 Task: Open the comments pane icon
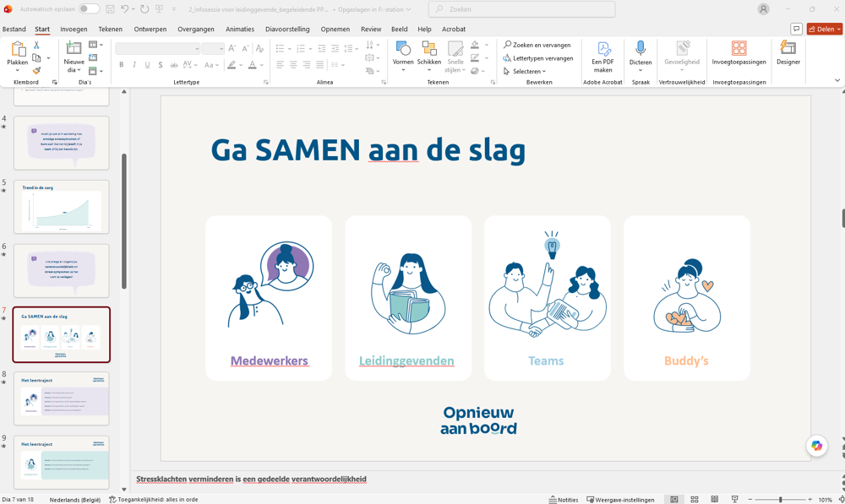796,29
